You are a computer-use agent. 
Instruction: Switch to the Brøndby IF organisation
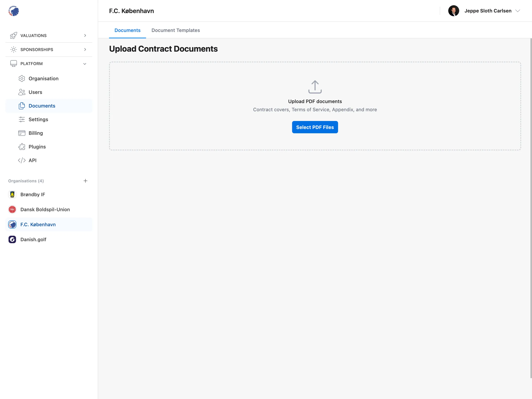point(49,194)
